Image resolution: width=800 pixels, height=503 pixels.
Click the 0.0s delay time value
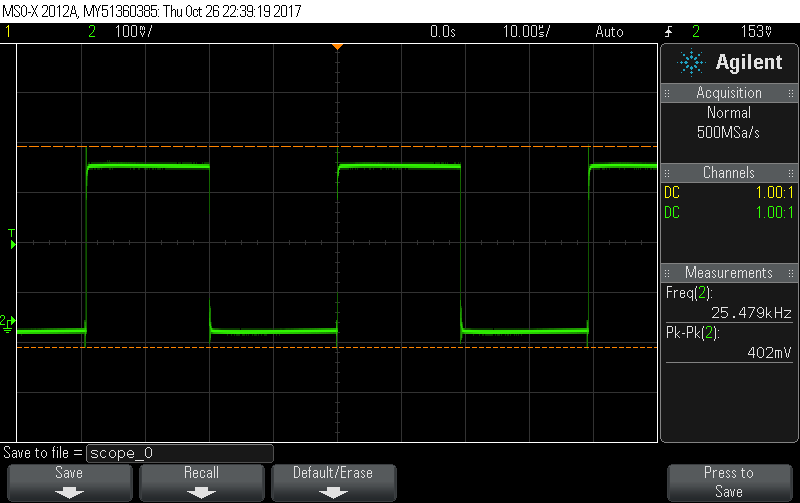(442, 32)
